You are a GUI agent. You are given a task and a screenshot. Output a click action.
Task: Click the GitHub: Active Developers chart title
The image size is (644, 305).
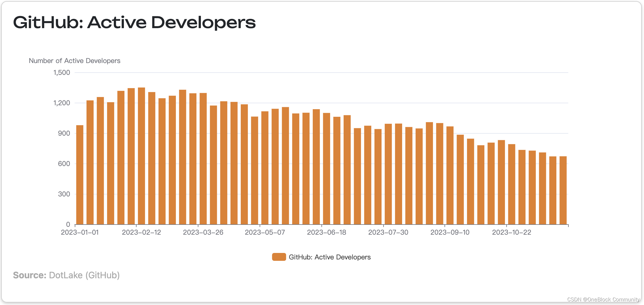click(x=134, y=22)
